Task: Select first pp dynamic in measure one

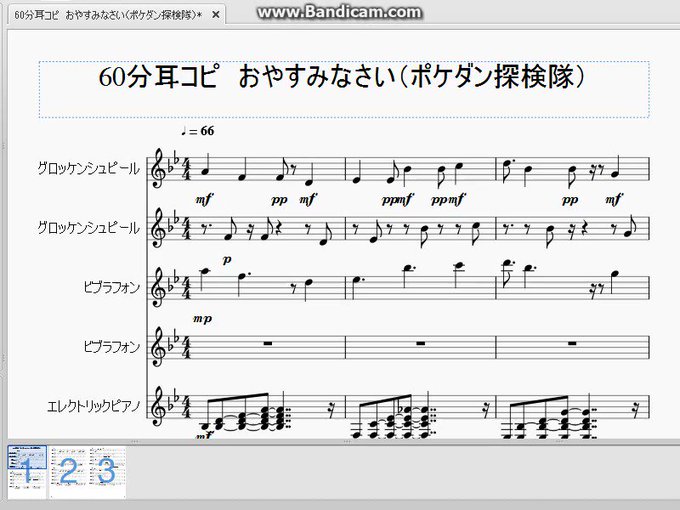Action: [279, 200]
